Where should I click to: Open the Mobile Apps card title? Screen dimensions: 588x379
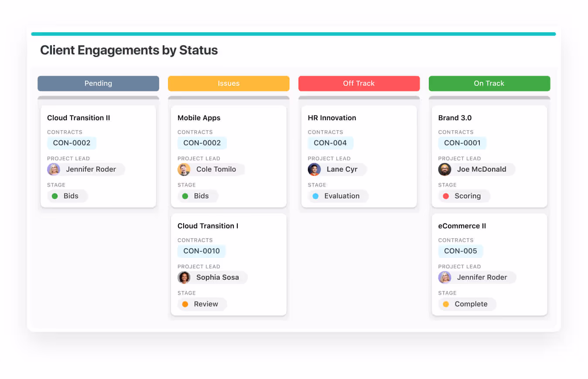(199, 118)
